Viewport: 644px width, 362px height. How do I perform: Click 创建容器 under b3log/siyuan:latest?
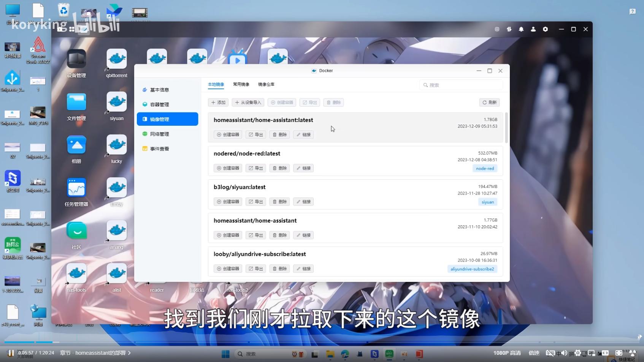pos(228,202)
